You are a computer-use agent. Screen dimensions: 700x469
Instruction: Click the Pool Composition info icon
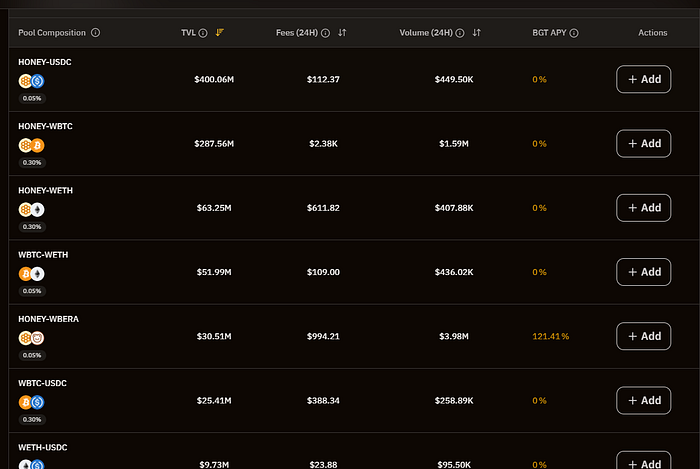[x=96, y=33]
